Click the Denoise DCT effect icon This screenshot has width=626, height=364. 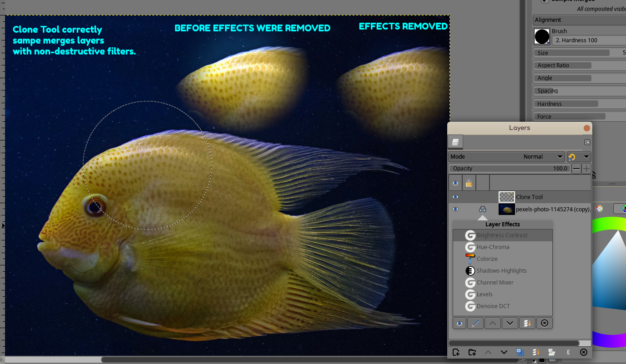[x=470, y=306]
